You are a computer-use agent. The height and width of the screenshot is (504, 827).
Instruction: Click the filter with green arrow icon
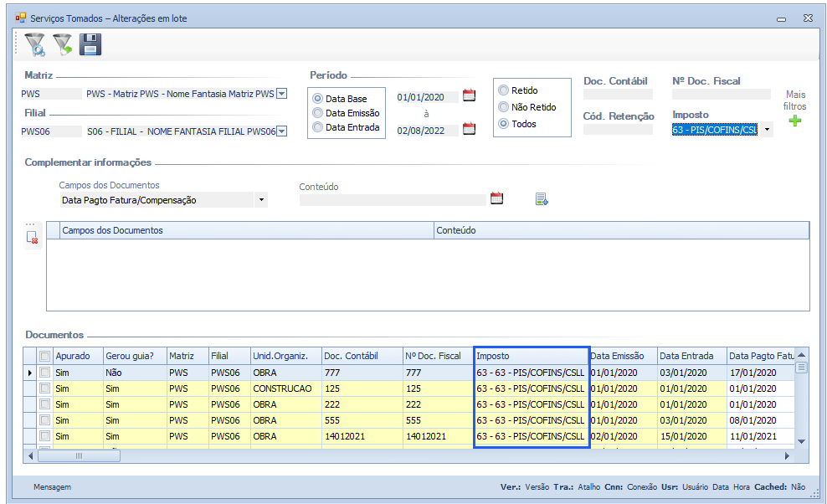coord(62,44)
